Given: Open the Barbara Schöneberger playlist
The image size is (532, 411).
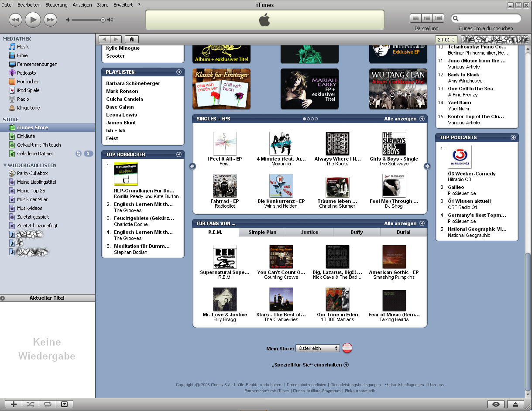Looking at the screenshot, I should (133, 83).
